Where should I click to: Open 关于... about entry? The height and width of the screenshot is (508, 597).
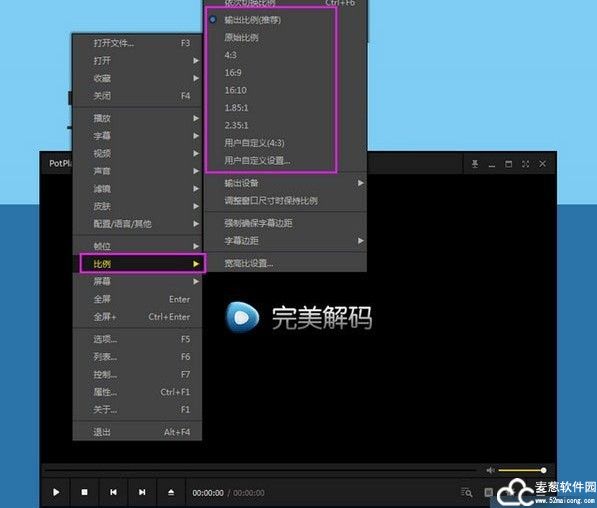[x=137, y=409]
